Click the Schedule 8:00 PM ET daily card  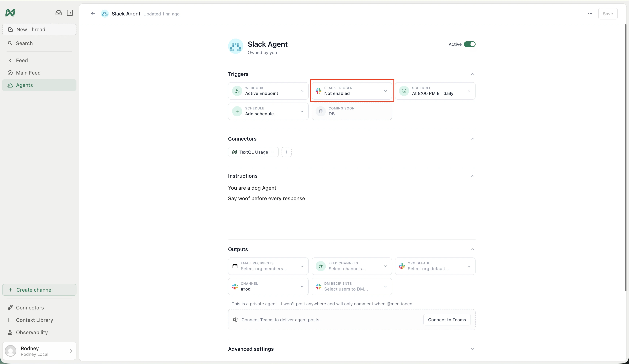click(x=435, y=91)
